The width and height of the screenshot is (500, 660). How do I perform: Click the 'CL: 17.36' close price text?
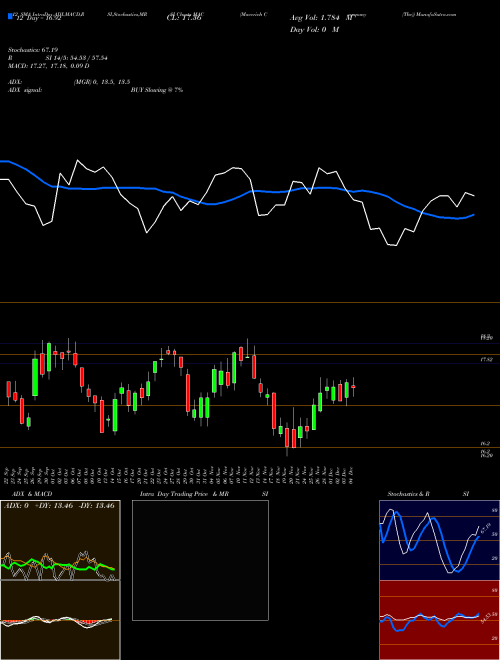click(185, 18)
